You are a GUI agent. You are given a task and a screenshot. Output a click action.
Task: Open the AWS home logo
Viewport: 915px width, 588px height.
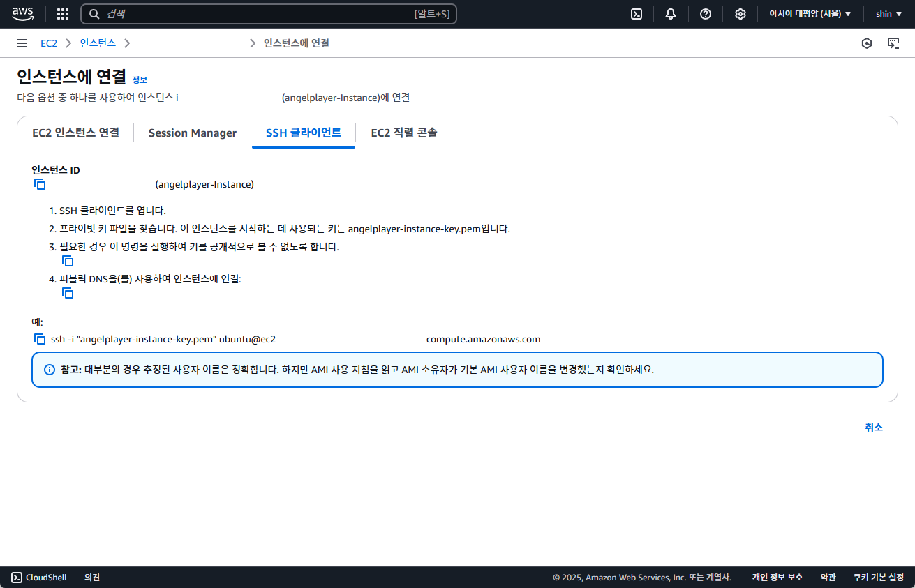(x=22, y=14)
